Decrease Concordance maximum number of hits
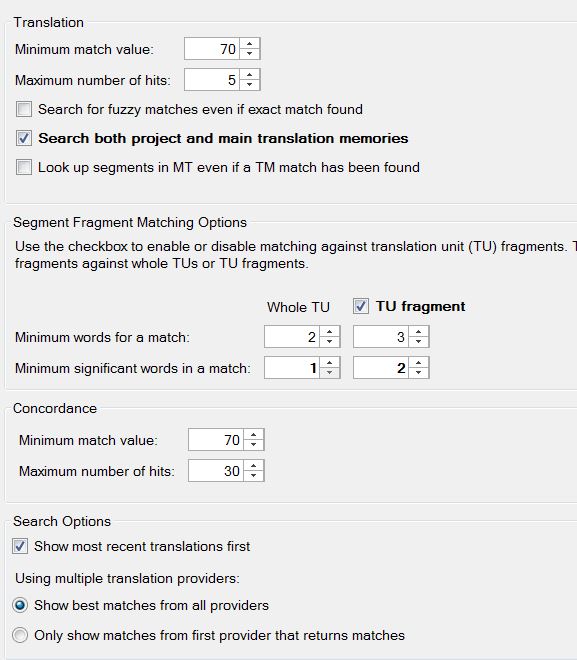The height and width of the screenshot is (660, 577). click(x=253, y=476)
